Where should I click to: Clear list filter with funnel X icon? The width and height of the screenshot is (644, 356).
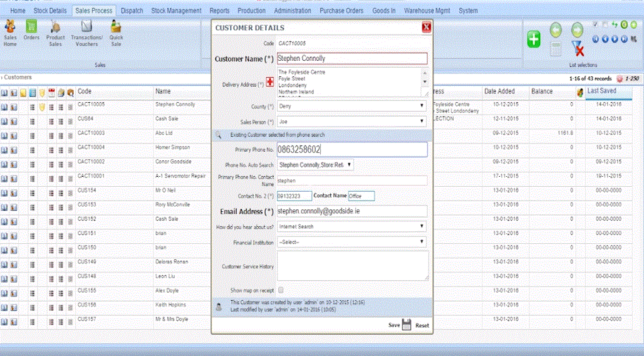(x=578, y=48)
